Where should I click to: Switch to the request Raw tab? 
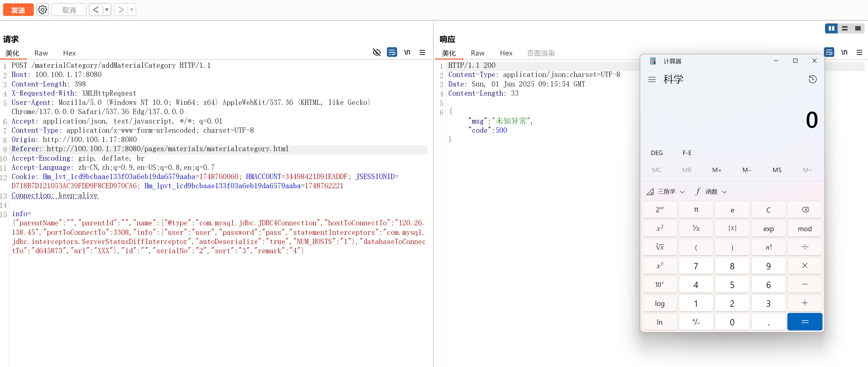pos(41,53)
